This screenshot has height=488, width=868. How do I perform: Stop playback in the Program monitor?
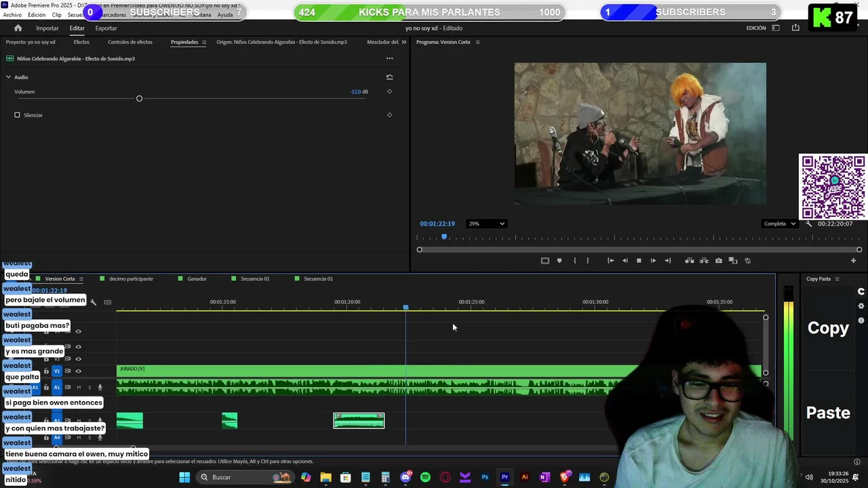coord(639,260)
